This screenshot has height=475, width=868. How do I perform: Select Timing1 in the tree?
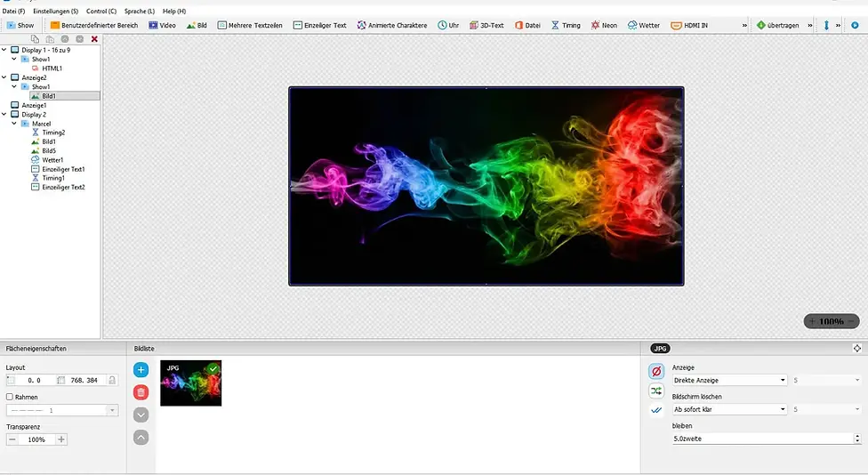point(53,178)
